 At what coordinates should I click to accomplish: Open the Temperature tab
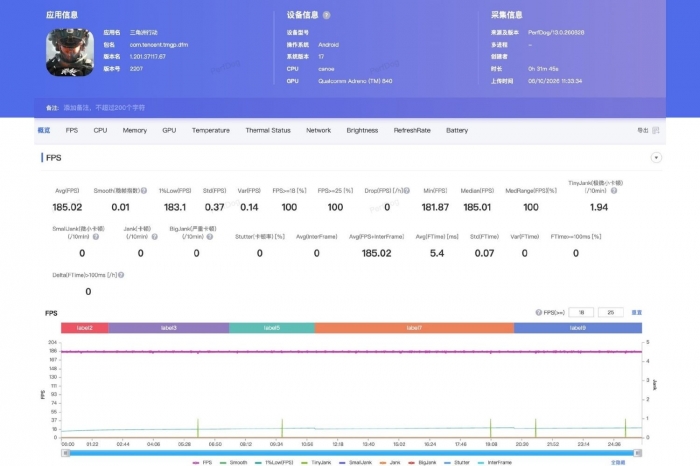[x=211, y=130]
